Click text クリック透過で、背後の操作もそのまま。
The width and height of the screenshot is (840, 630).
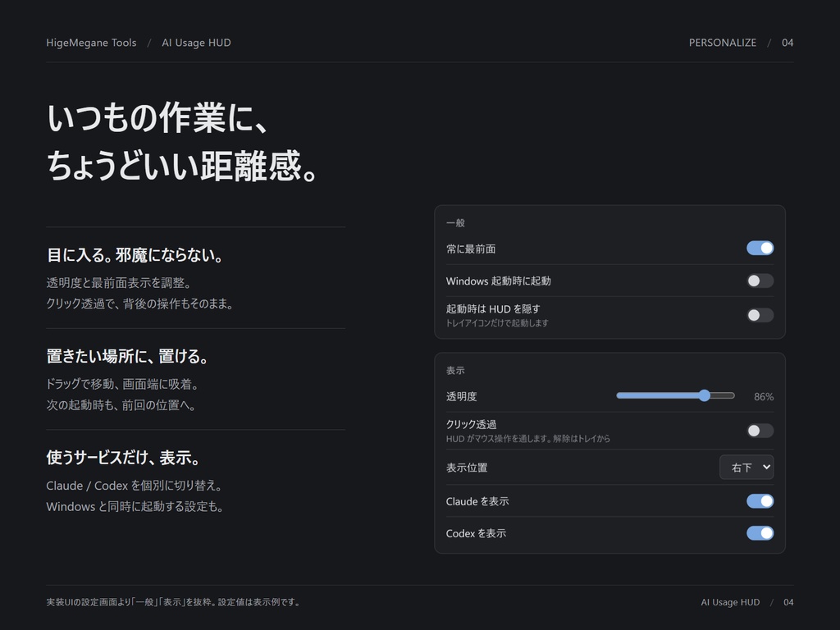coord(139,304)
